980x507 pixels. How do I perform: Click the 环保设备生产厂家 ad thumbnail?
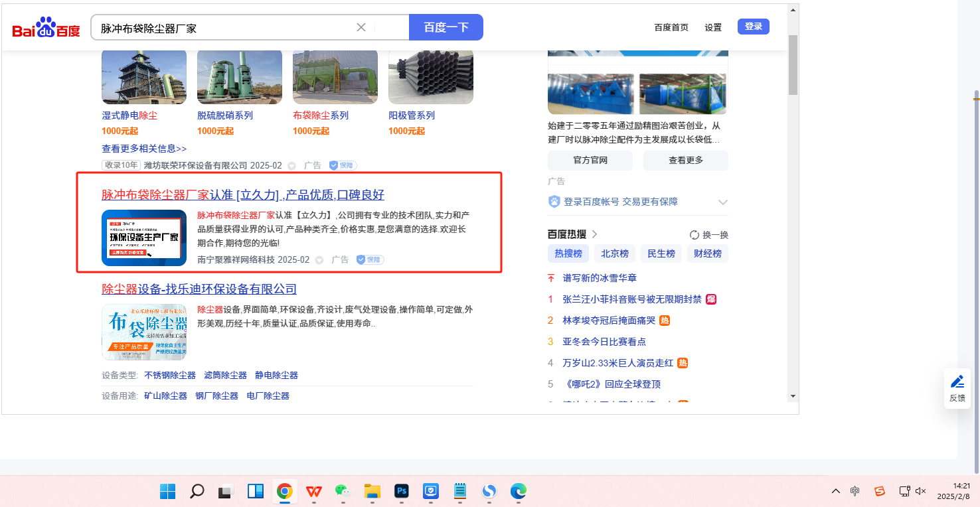pos(144,238)
